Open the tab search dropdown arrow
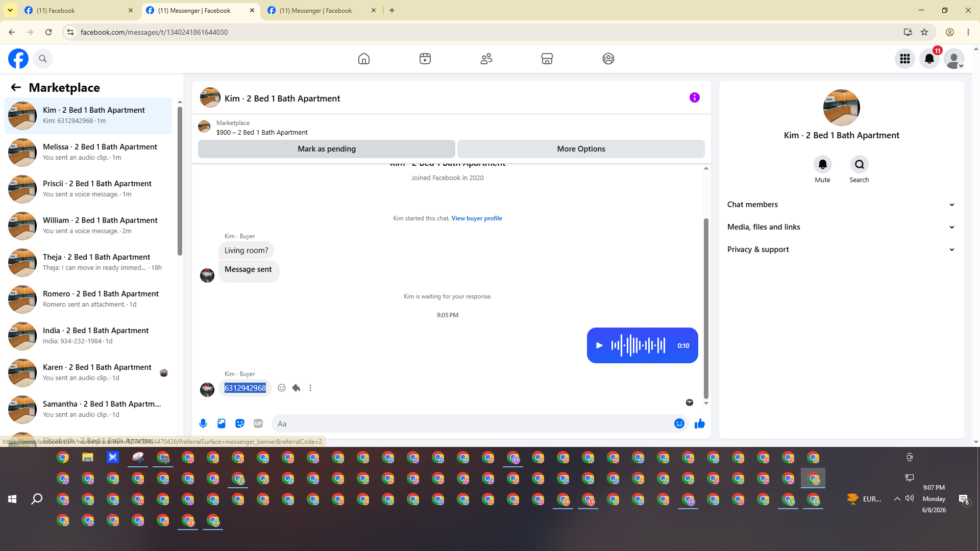 10,10
